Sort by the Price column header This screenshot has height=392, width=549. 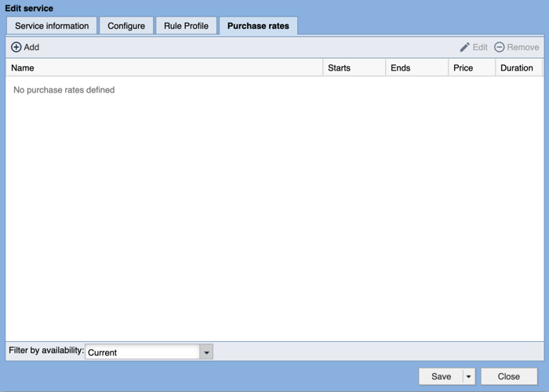[x=471, y=68]
